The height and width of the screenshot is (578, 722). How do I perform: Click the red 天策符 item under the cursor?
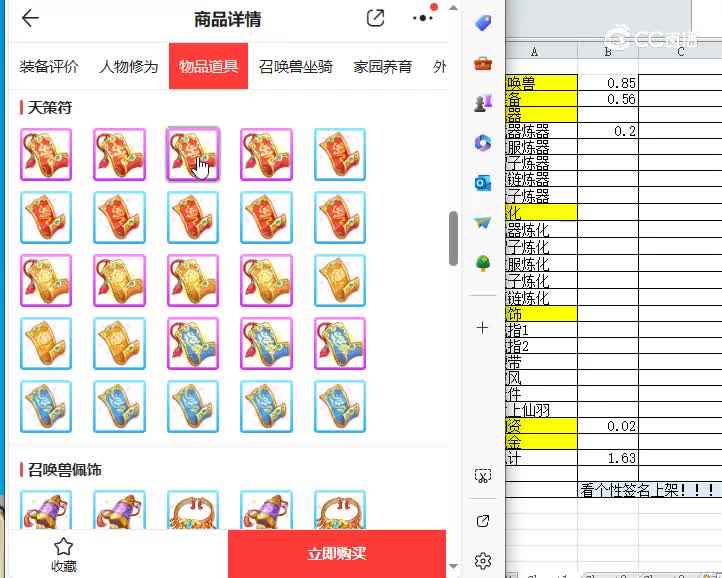click(x=193, y=154)
